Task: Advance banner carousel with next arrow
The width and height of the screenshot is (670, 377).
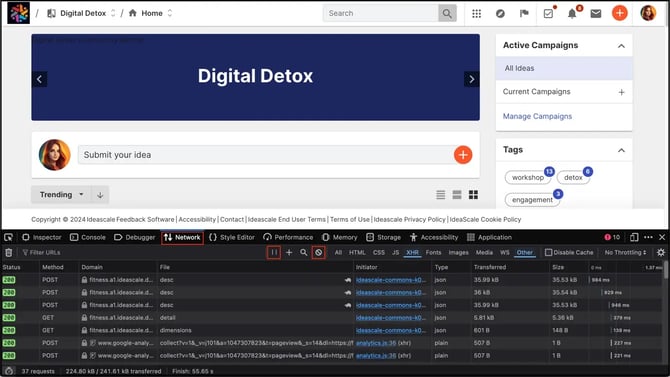Action: pos(471,79)
